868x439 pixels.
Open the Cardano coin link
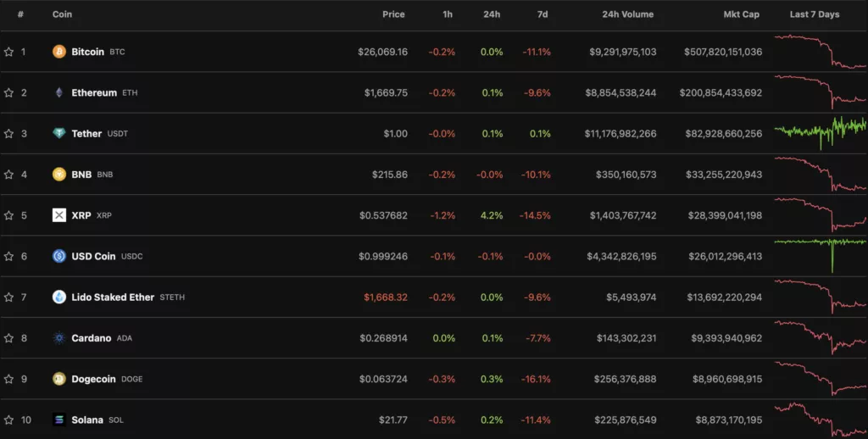click(x=92, y=338)
